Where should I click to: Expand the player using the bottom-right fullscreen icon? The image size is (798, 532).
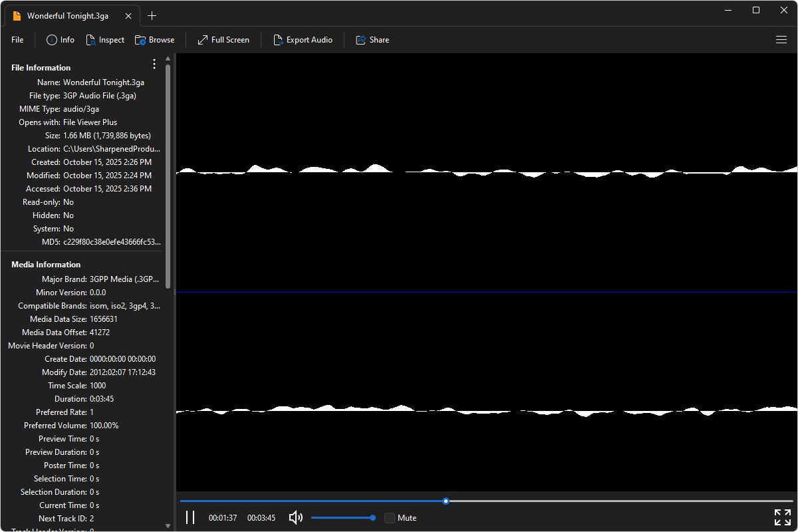(x=782, y=517)
